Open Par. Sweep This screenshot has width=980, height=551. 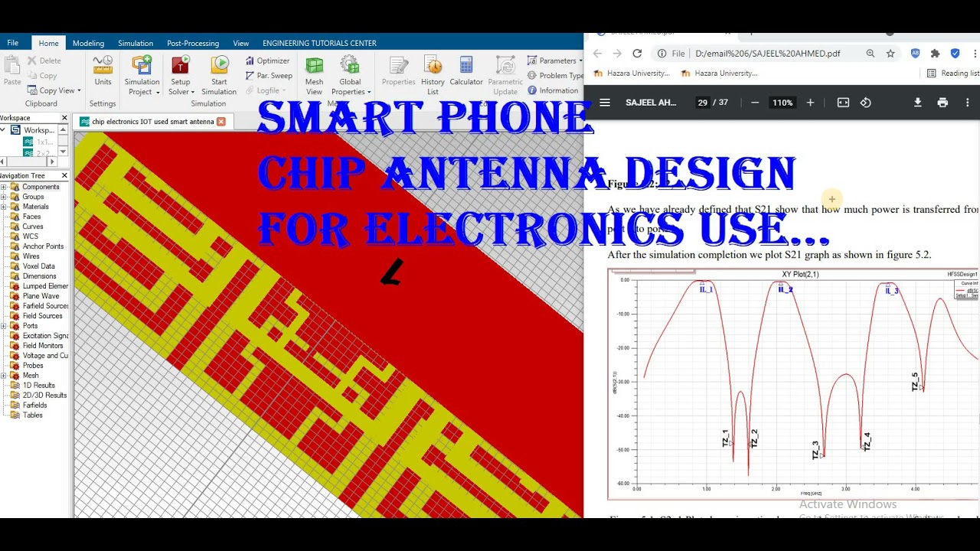[x=269, y=76]
